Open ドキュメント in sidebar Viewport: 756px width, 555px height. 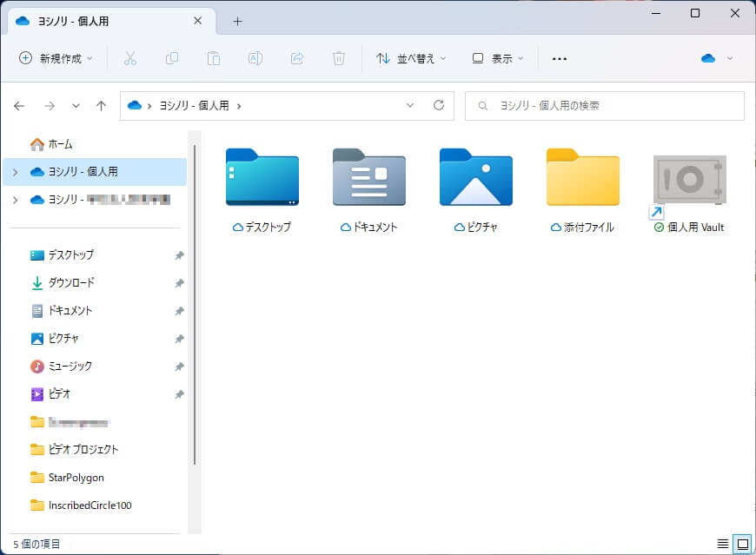pos(61,311)
